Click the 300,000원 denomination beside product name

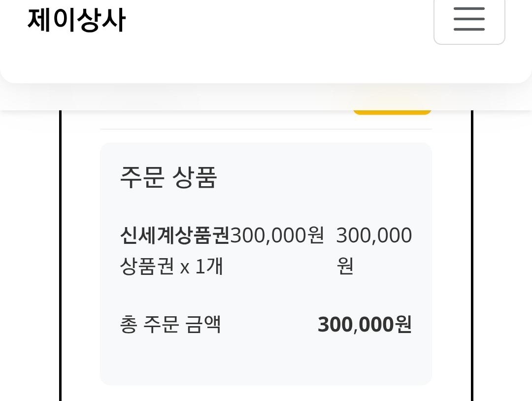click(x=277, y=235)
